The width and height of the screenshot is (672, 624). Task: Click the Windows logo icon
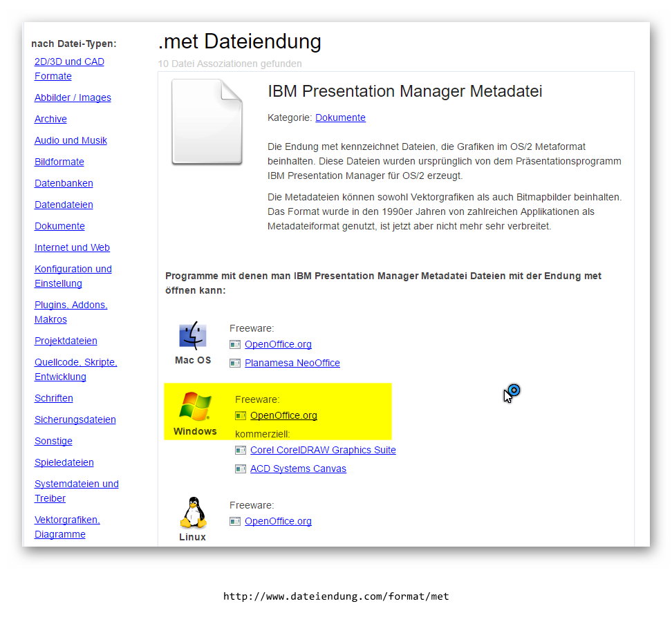[x=195, y=406]
